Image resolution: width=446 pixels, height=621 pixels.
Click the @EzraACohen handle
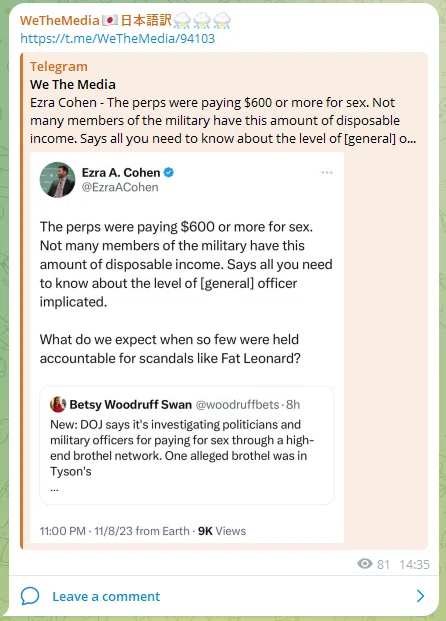pyautogui.click(x=120, y=187)
